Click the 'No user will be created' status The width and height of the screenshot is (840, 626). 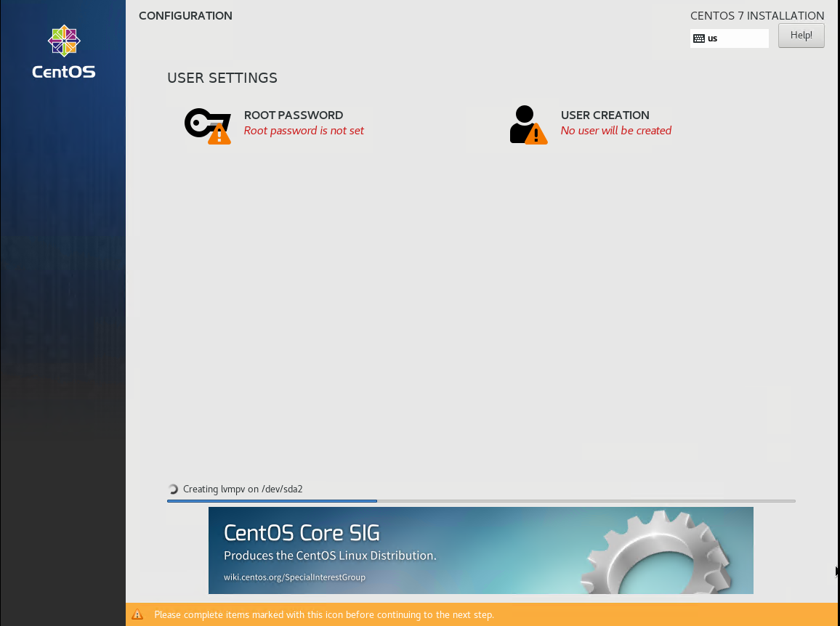[x=615, y=131]
